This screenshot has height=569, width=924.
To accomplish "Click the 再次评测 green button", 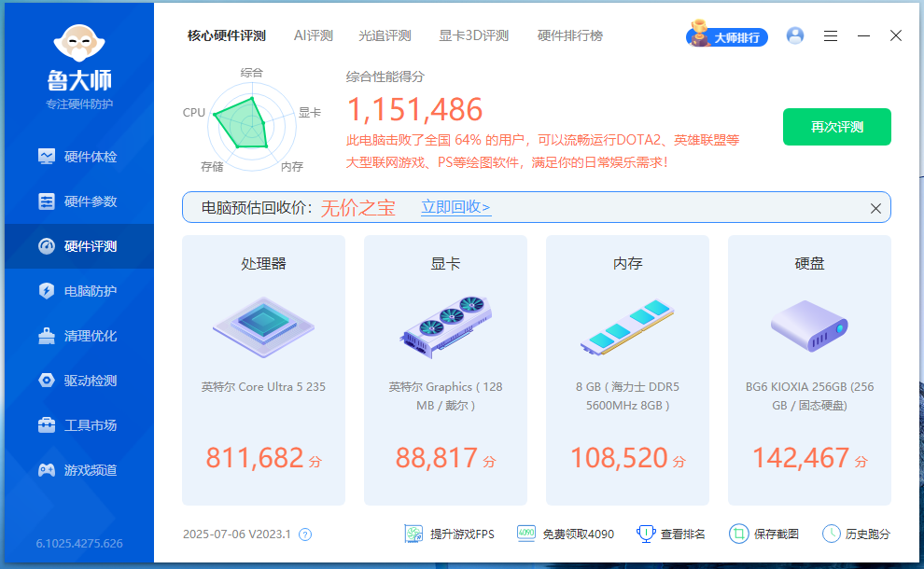I will [837, 127].
